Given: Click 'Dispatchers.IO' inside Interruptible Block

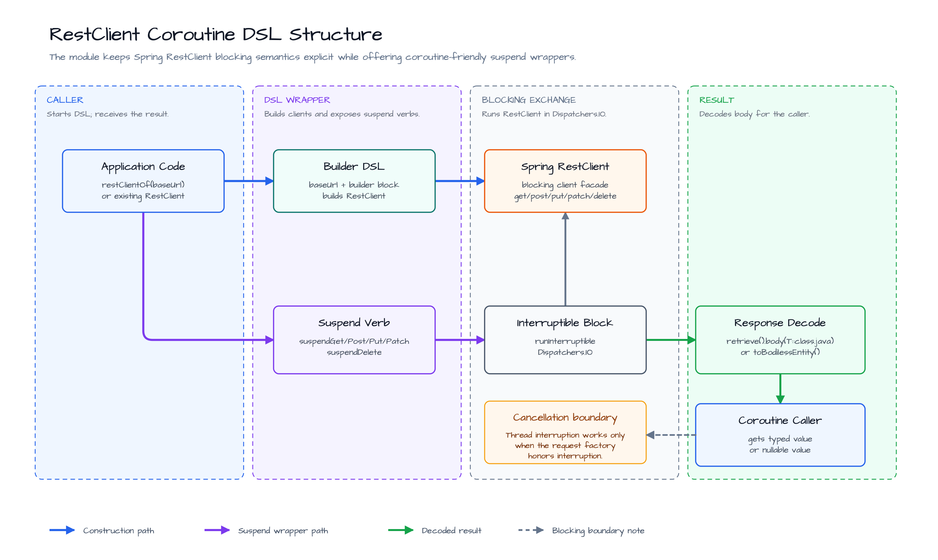Looking at the screenshot, I should [x=565, y=352].
